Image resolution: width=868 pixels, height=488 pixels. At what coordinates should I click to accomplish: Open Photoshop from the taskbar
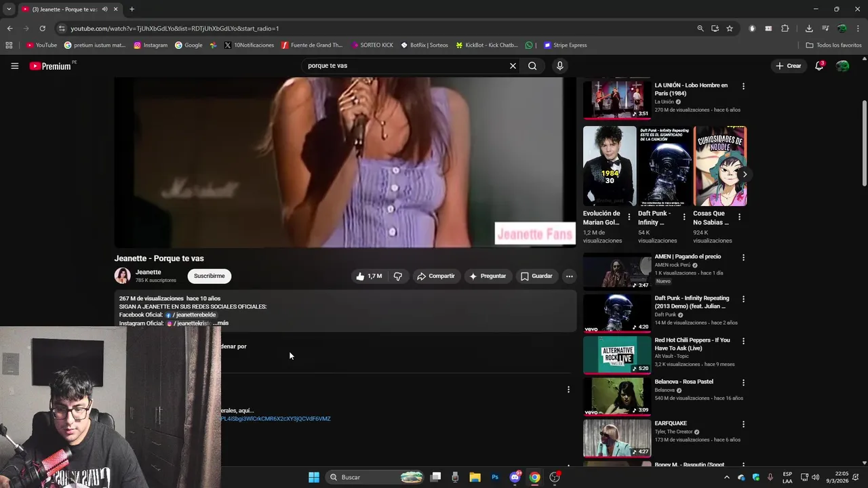pyautogui.click(x=495, y=477)
